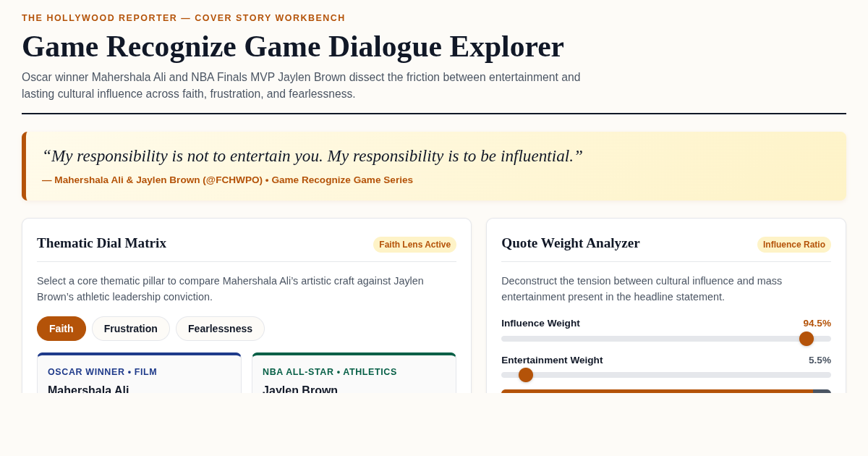Click the Entertainment Weight label

coord(552,360)
